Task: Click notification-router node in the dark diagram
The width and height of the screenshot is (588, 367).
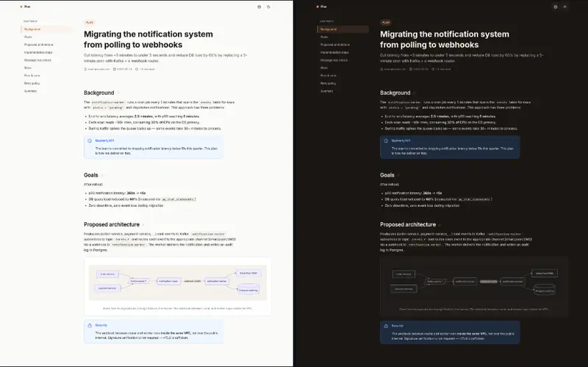Action: [x=465, y=281]
